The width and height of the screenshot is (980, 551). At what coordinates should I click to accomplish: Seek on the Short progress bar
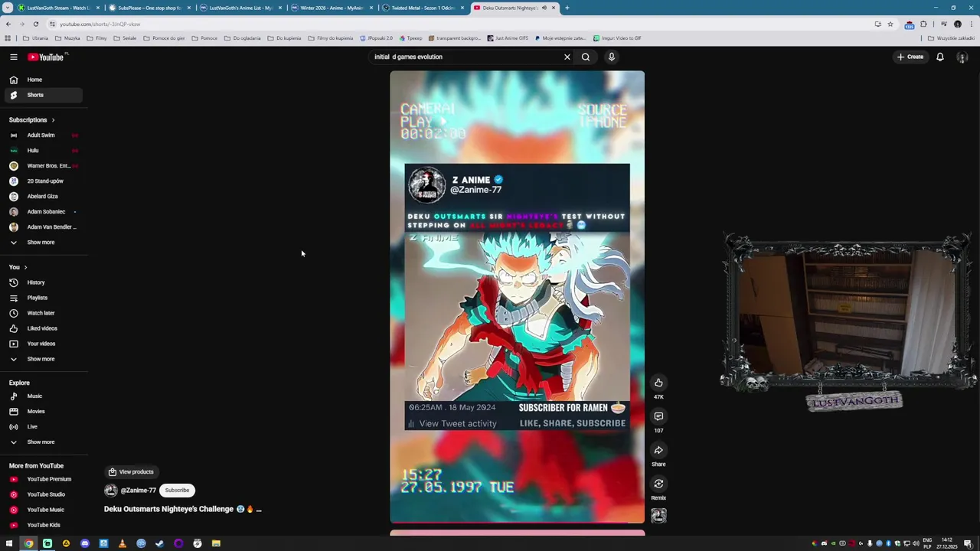pos(517,523)
